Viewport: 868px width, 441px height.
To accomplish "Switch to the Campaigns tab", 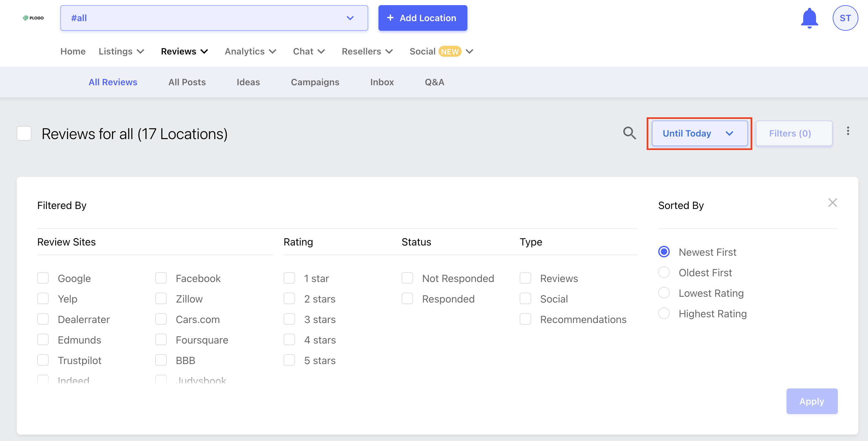I will tap(315, 82).
